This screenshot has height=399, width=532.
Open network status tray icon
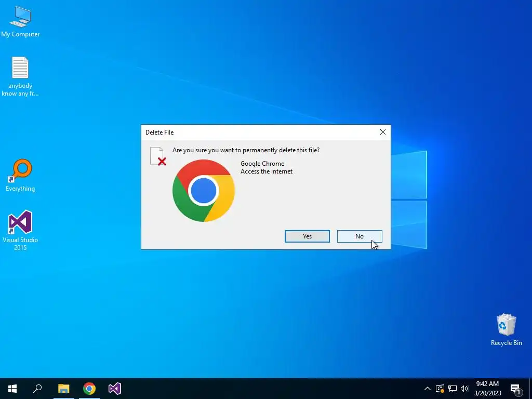coord(453,389)
